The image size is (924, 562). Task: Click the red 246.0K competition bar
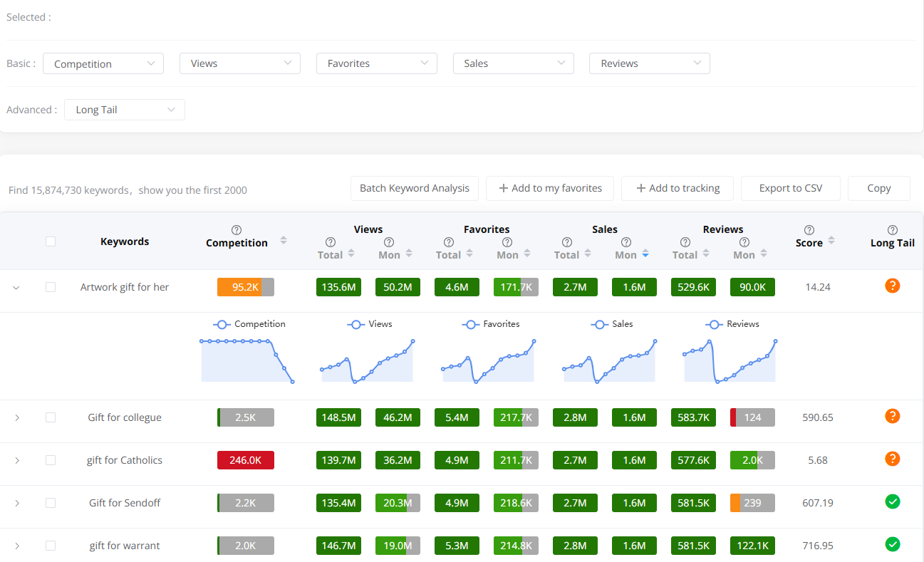point(246,460)
